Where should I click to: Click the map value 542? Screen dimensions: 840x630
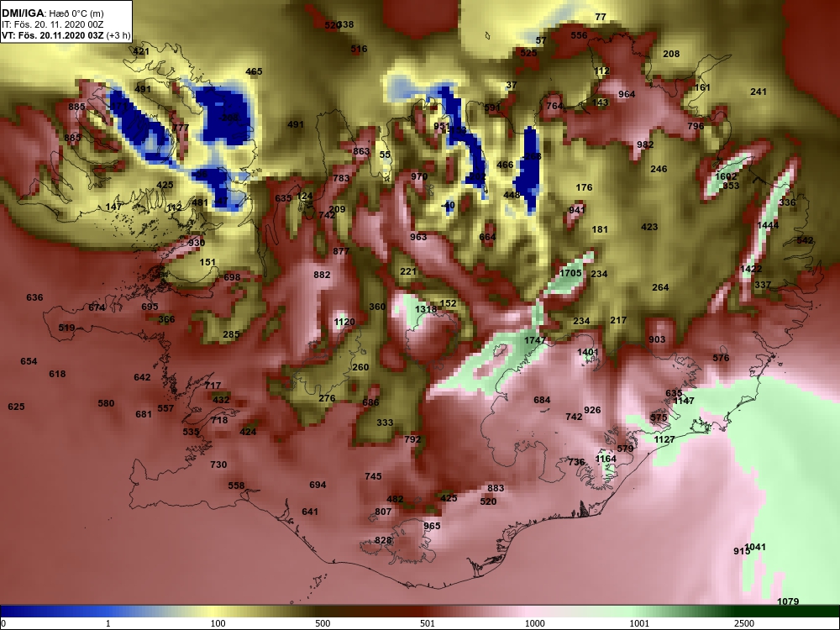805,240
